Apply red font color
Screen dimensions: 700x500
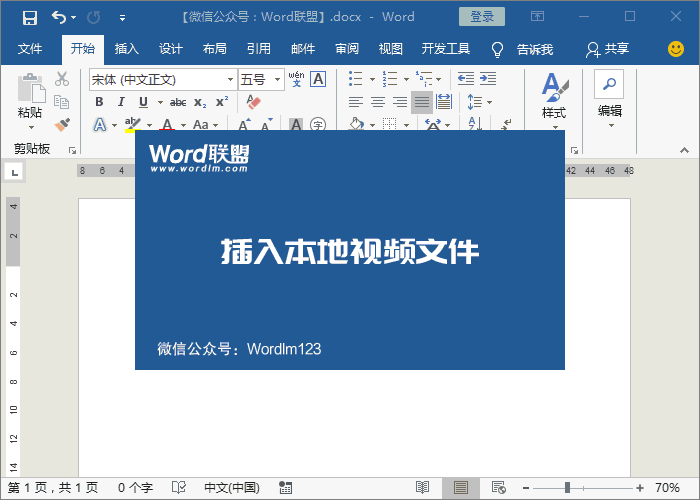167,125
